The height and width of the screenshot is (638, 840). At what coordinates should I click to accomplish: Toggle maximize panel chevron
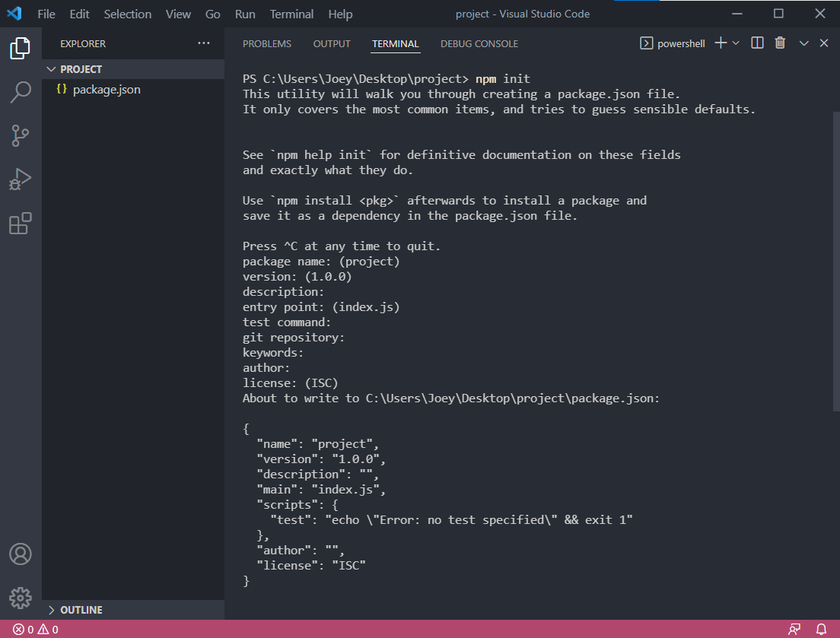[803, 43]
